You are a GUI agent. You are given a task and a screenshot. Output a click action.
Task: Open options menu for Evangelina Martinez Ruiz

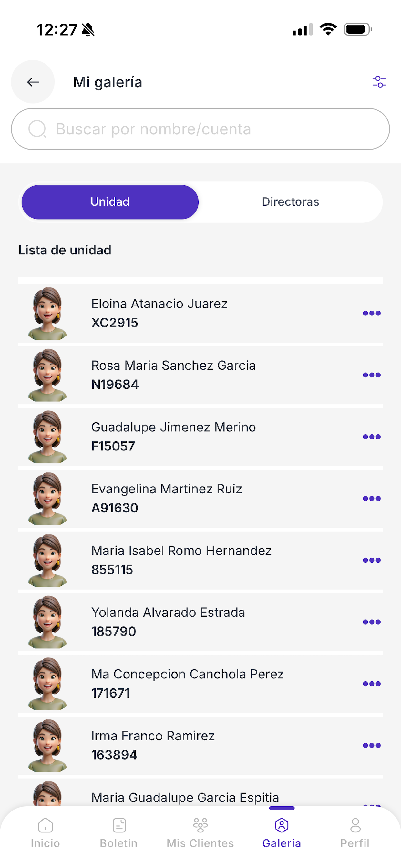pos(372,498)
